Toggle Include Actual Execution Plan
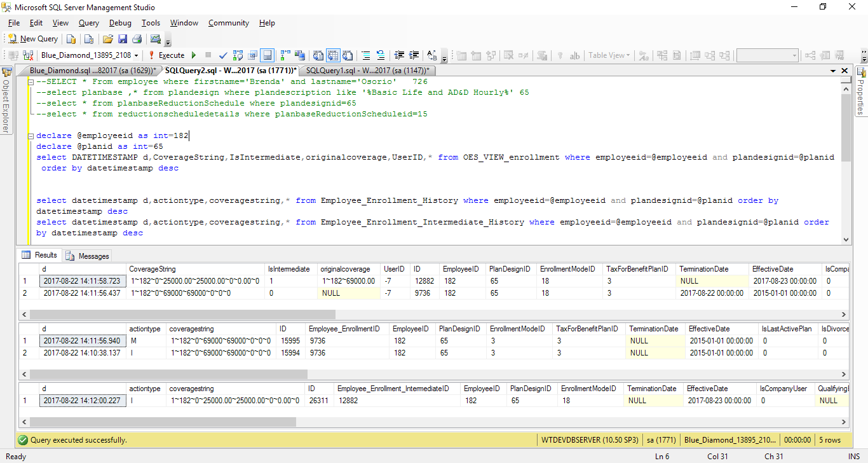The width and height of the screenshot is (868, 463). [284, 55]
